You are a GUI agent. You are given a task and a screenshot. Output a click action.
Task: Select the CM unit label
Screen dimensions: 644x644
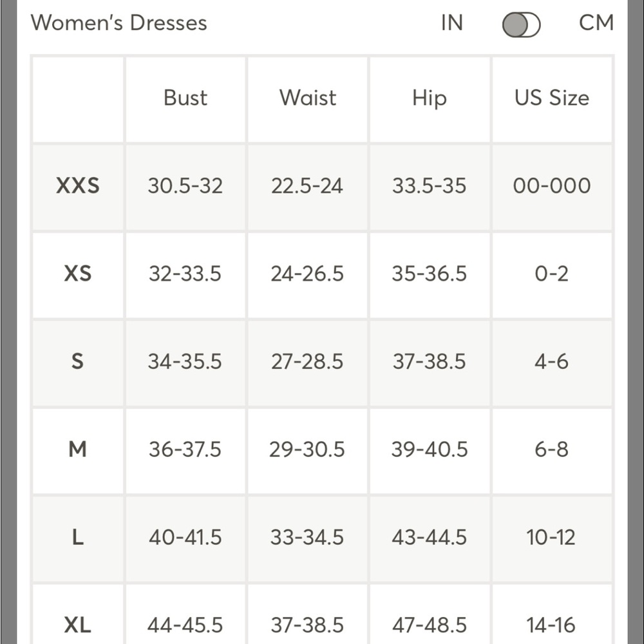pyautogui.click(x=596, y=23)
